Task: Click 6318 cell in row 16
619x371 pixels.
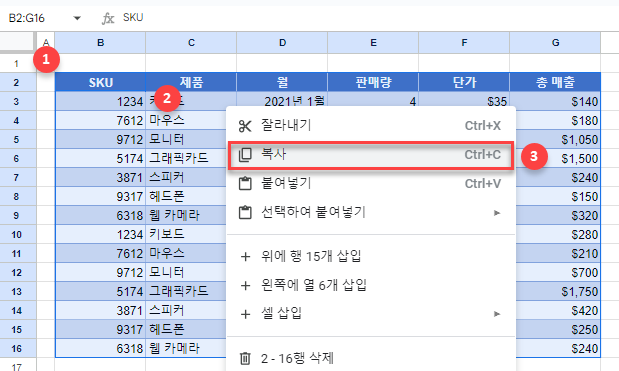Action: [x=100, y=349]
